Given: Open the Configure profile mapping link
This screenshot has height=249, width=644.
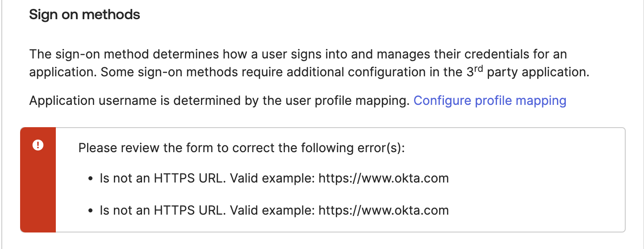Looking at the screenshot, I should click(489, 100).
